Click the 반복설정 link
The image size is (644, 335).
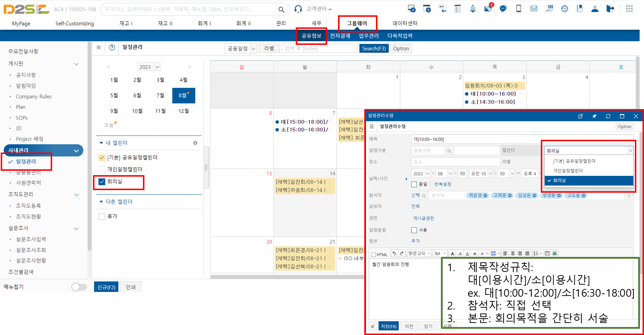pyautogui.click(x=443, y=184)
